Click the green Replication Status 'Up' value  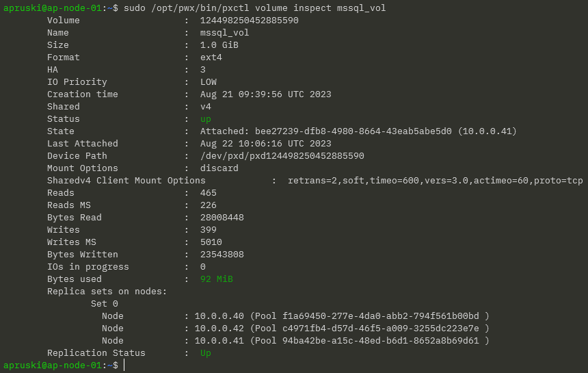(x=206, y=353)
